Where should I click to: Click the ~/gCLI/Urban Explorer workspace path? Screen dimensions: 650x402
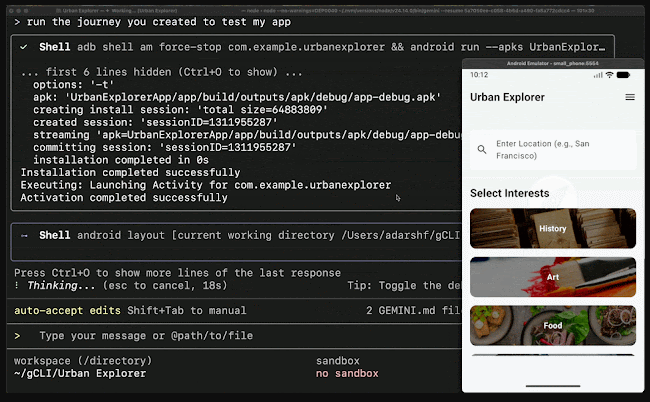click(80, 373)
